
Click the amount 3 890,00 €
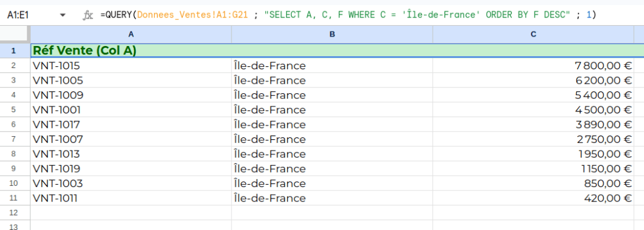(x=604, y=124)
